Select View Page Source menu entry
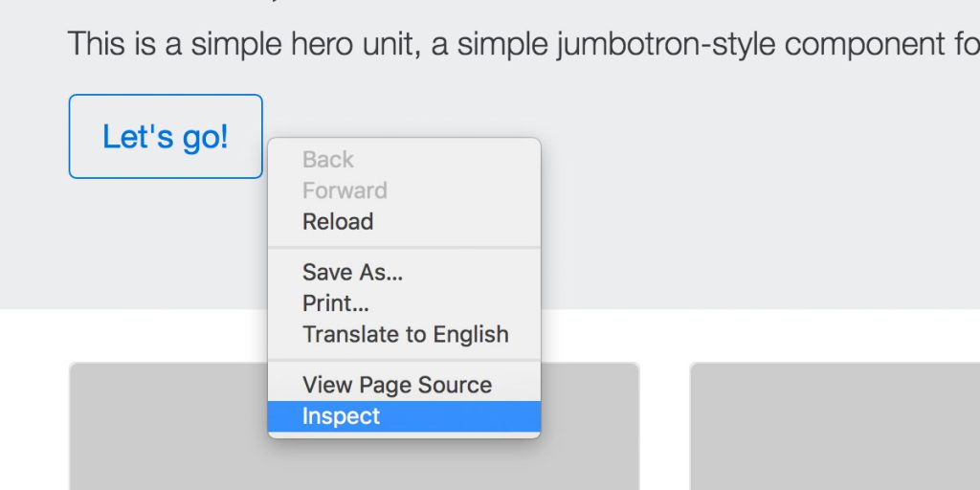The width and height of the screenshot is (980, 490). 405,385
